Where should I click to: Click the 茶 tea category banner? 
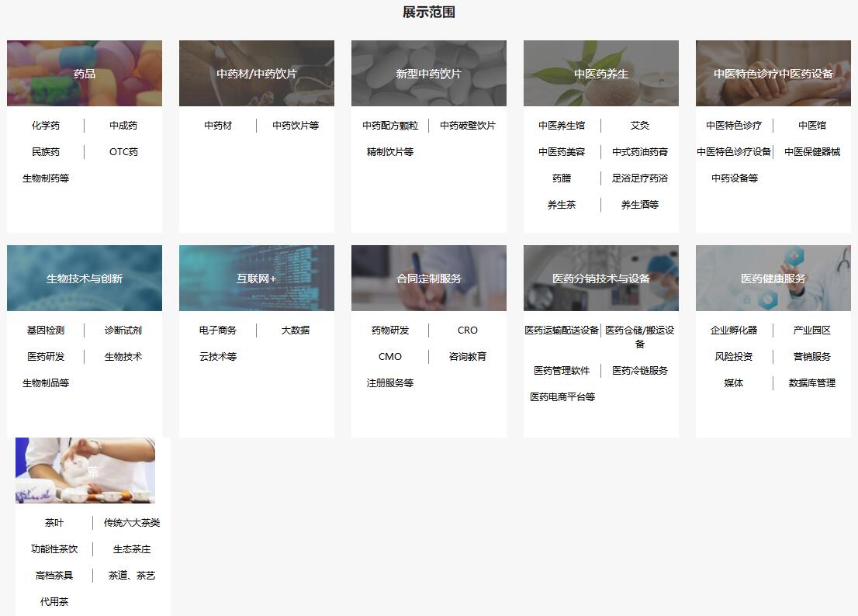(85, 471)
